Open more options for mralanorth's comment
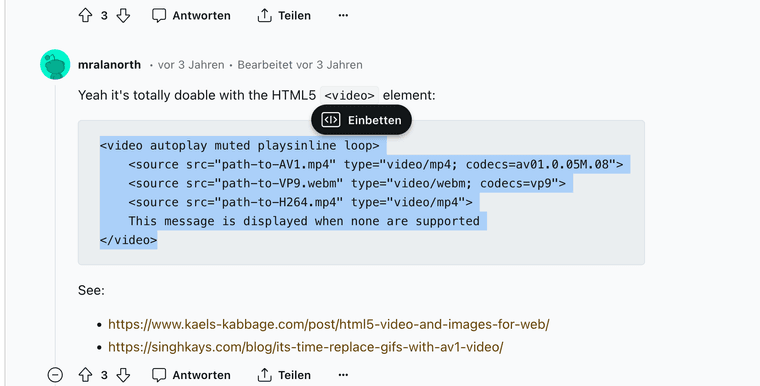This screenshot has height=386, width=760. 343,375
